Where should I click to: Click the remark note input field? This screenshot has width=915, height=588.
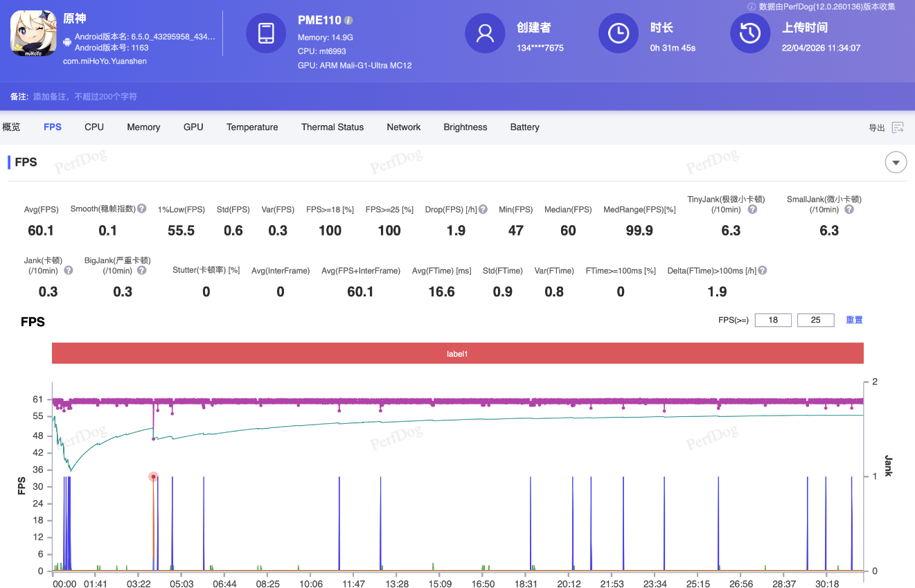(85, 96)
